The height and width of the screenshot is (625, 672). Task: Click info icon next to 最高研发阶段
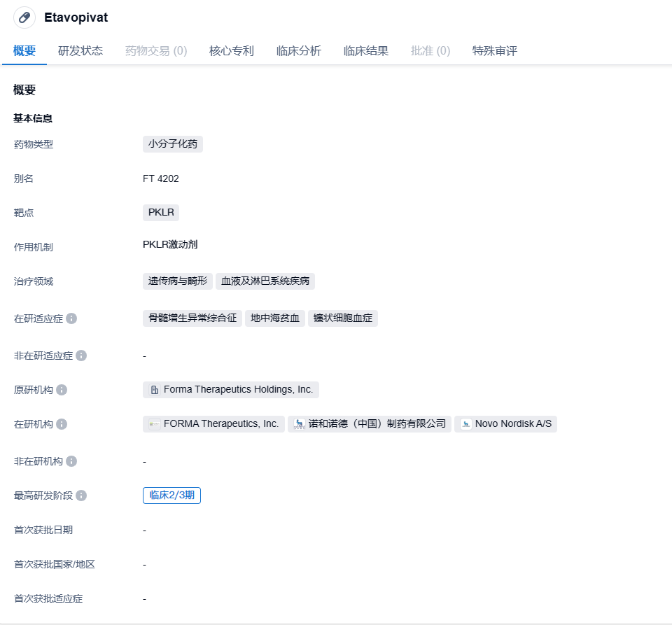[x=81, y=496]
